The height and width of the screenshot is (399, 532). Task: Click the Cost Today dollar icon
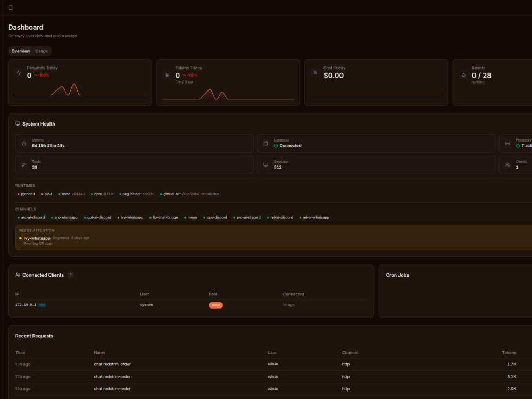(315, 72)
